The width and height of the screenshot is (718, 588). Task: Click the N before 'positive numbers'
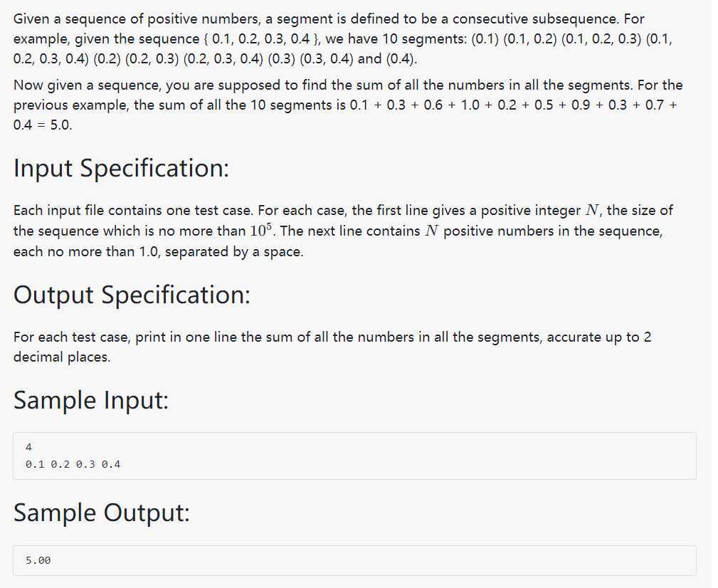pyautogui.click(x=431, y=231)
